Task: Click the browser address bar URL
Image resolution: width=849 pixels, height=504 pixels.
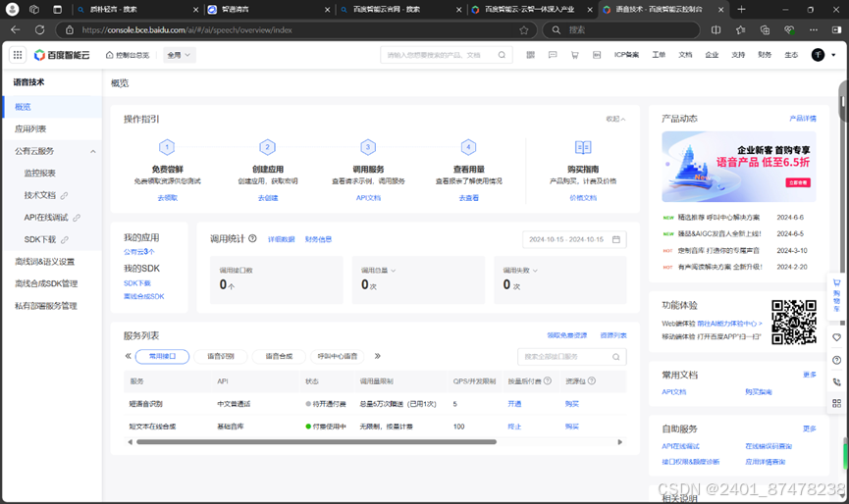Action: coord(186,30)
